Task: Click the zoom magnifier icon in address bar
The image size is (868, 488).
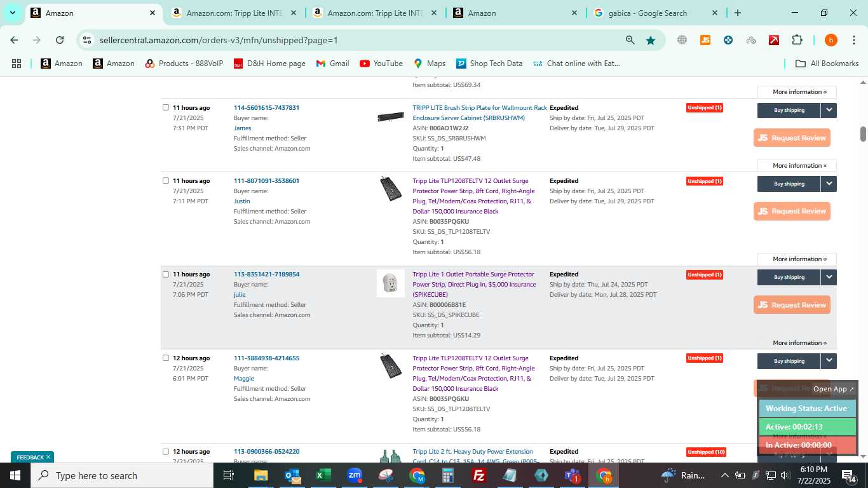Action: pyautogui.click(x=630, y=40)
